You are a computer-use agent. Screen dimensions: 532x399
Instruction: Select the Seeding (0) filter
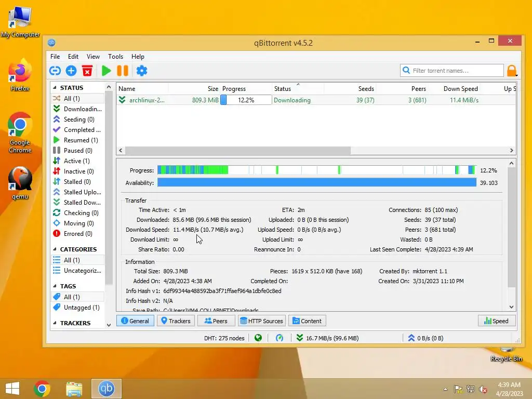pos(78,119)
